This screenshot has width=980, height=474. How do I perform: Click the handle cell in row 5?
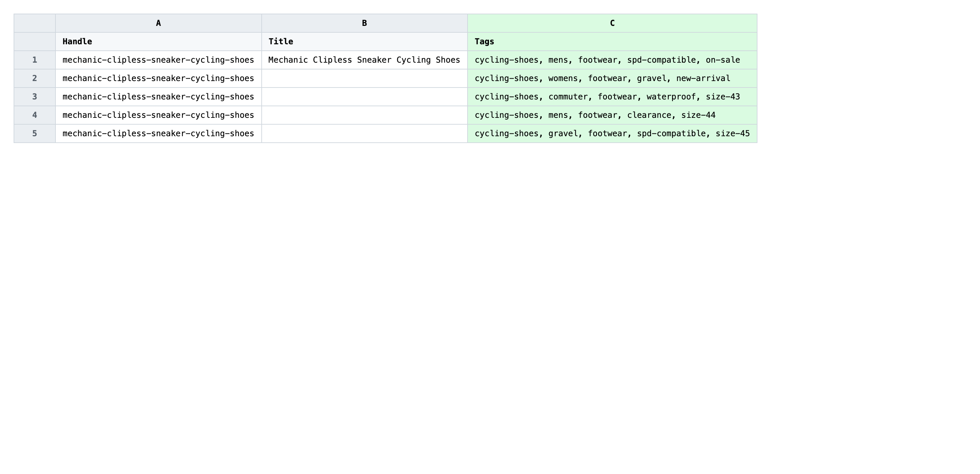(158, 133)
